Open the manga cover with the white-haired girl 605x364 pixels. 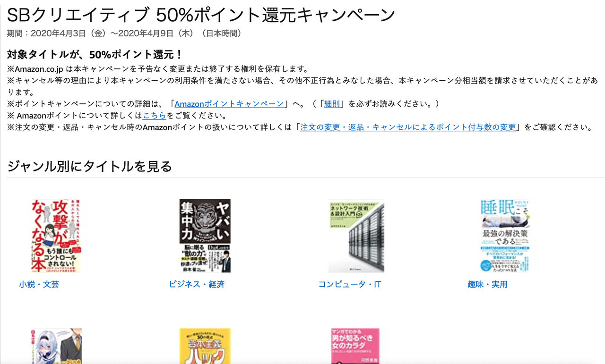[x=56, y=346]
